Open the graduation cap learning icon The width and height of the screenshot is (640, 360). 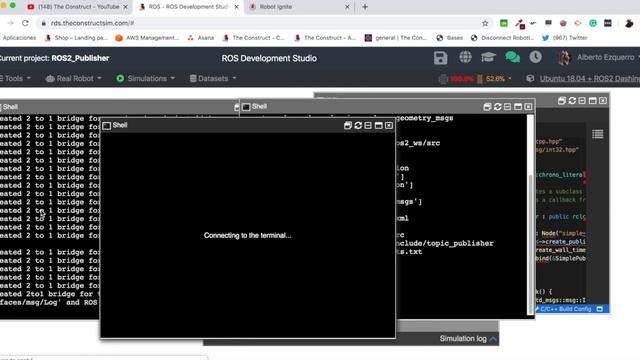[x=488, y=58]
